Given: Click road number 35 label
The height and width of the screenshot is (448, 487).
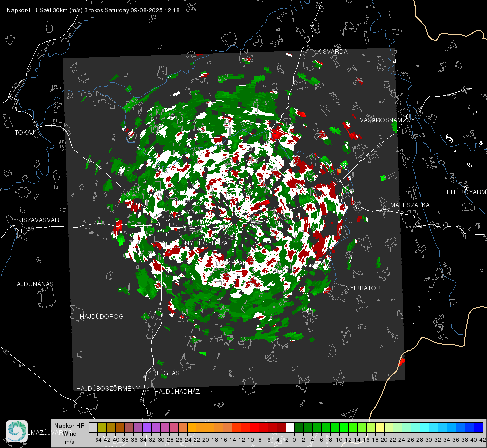Looking at the screenshot, I should click(x=6, y=351).
